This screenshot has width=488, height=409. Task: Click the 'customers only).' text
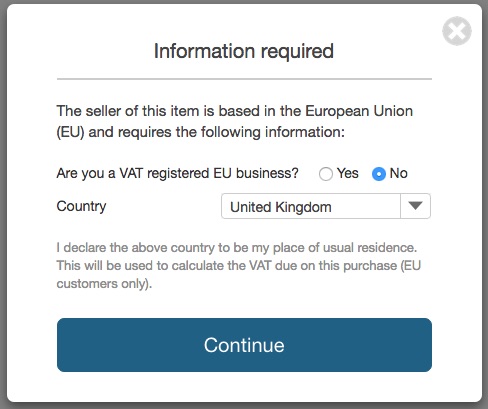[x=104, y=284]
